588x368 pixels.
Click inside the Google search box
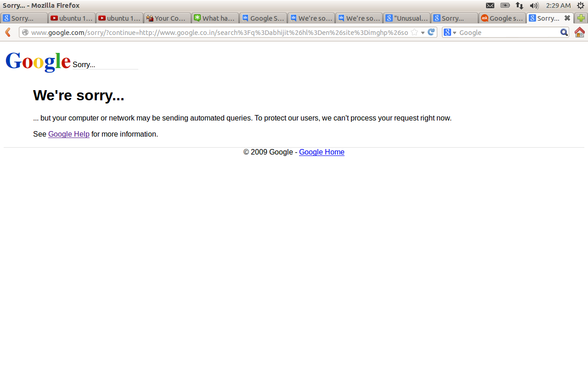tap(508, 33)
